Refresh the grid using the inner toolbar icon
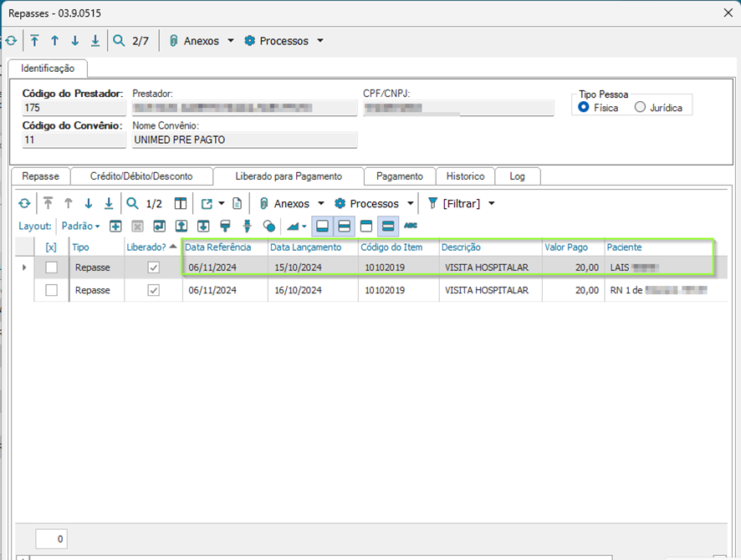Screen dimensions: 741x560 tap(24, 203)
